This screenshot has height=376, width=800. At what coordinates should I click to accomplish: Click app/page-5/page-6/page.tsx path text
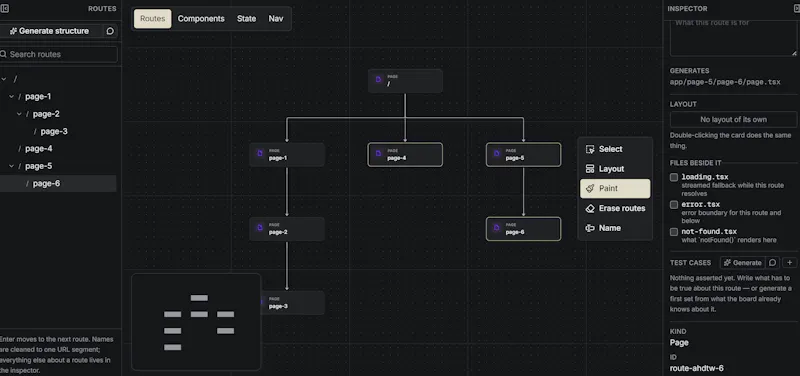(x=725, y=82)
